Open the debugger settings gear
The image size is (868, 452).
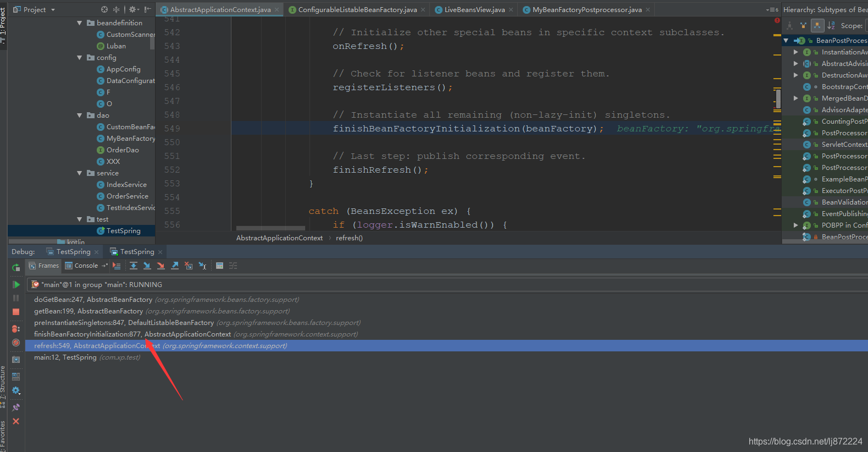(x=16, y=390)
